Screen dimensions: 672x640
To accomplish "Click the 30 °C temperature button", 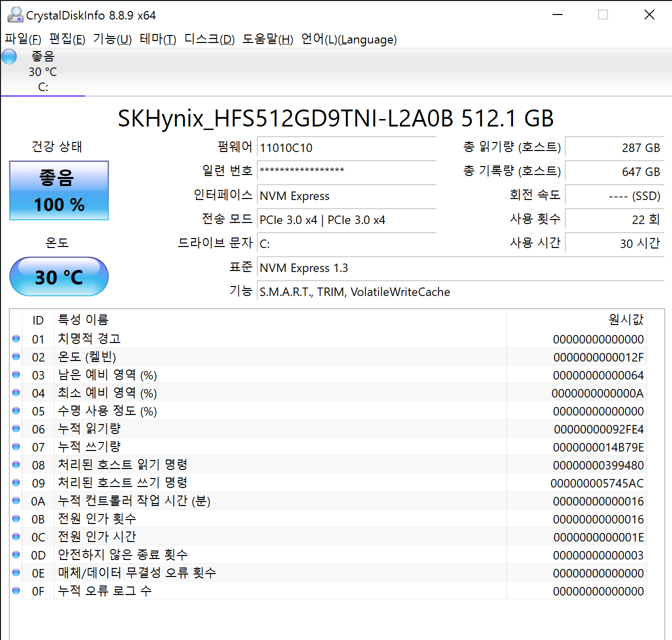I will click(59, 276).
